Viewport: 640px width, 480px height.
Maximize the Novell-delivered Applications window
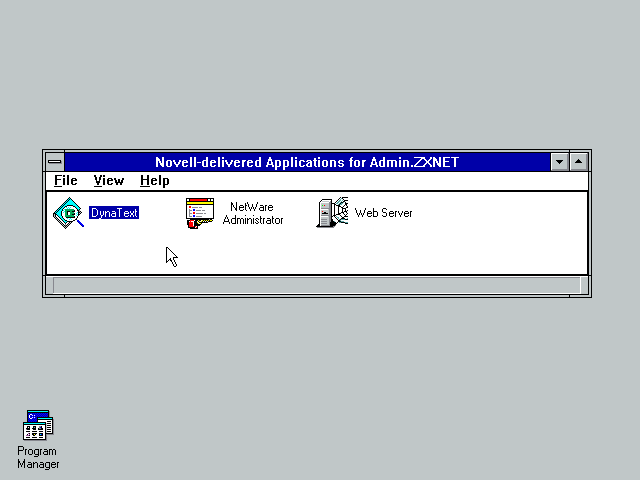578,162
